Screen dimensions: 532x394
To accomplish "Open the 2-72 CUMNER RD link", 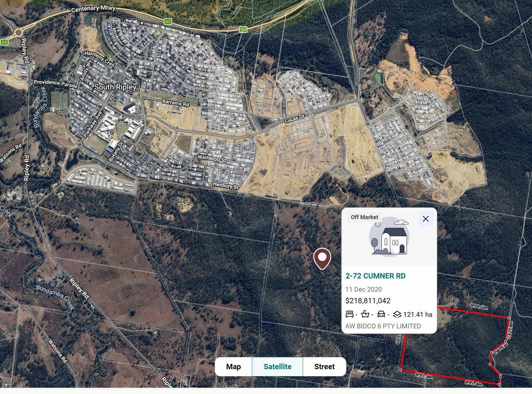I will 375,276.
